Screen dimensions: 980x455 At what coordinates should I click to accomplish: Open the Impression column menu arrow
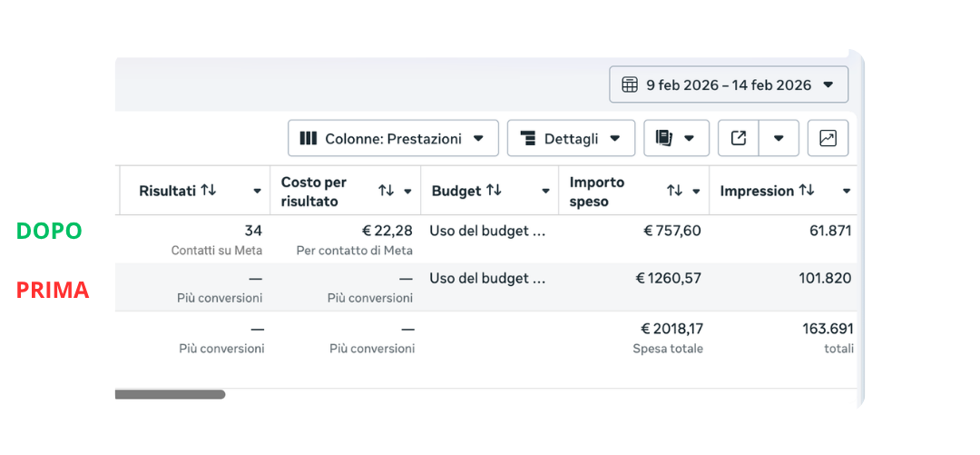(x=847, y=191)
